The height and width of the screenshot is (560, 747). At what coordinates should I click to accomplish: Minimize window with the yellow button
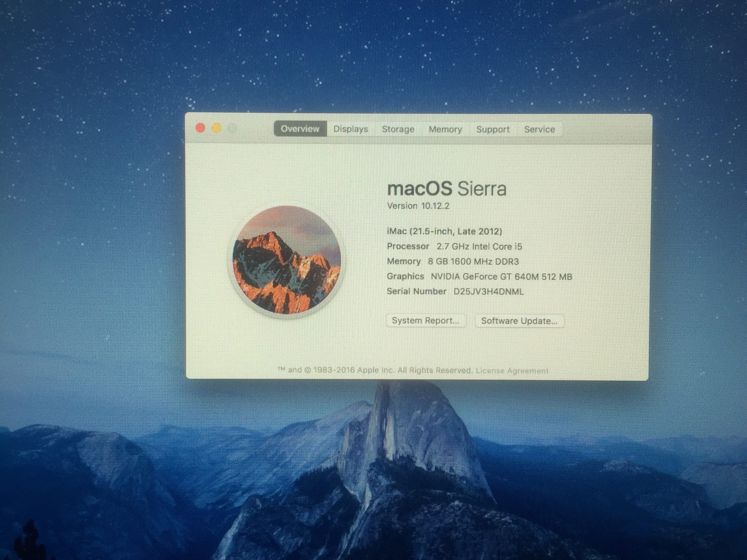click(217, 128)
